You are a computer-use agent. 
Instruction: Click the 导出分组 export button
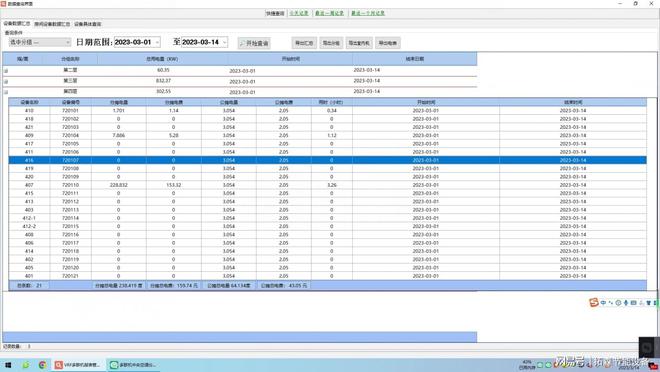pos(331,43)
